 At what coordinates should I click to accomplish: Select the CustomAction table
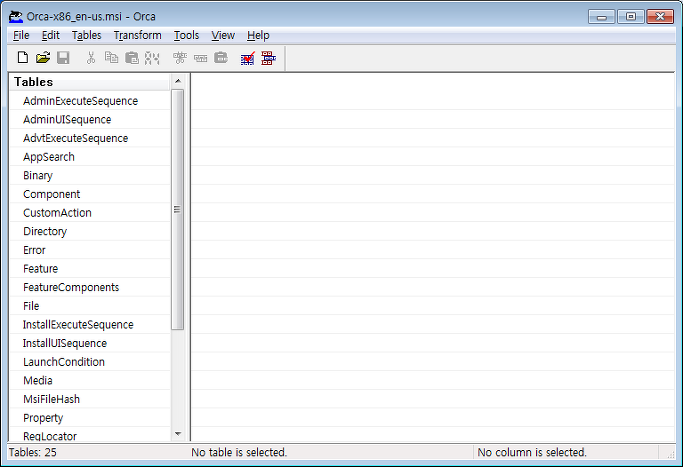coord(90,213)
